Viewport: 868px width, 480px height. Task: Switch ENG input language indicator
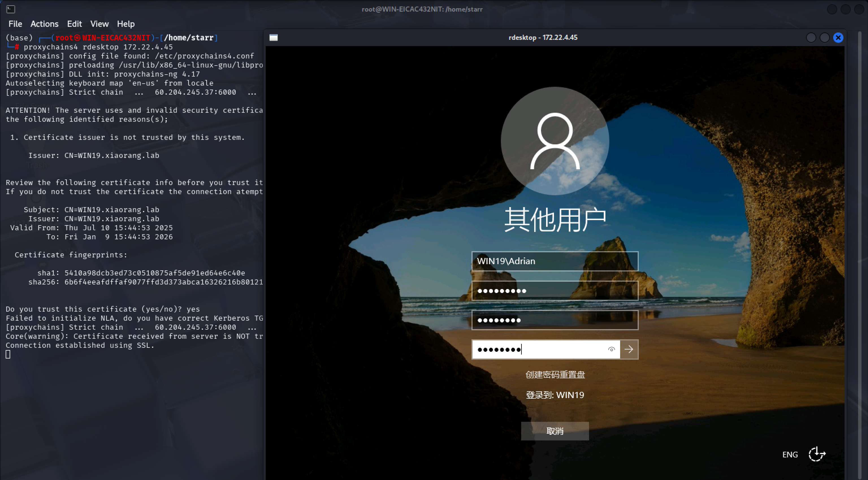pos(790,454)
